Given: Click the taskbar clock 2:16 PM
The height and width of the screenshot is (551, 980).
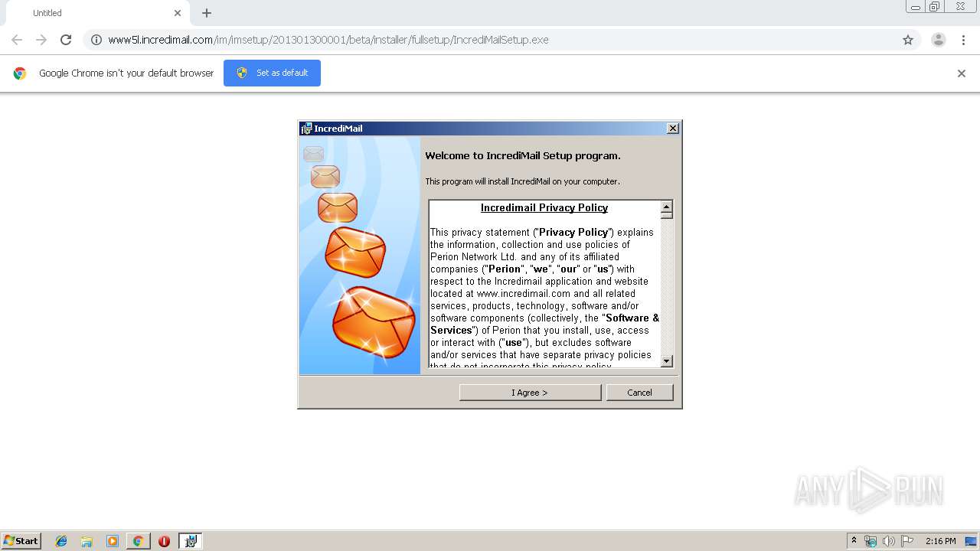Looking at the screenshot, I should (940, 541).
